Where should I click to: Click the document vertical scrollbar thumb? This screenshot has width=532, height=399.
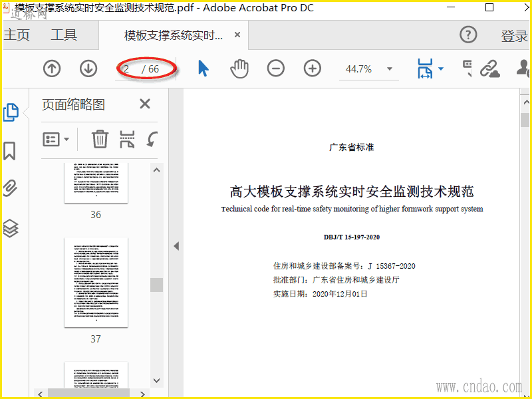(x=525, y=120)
